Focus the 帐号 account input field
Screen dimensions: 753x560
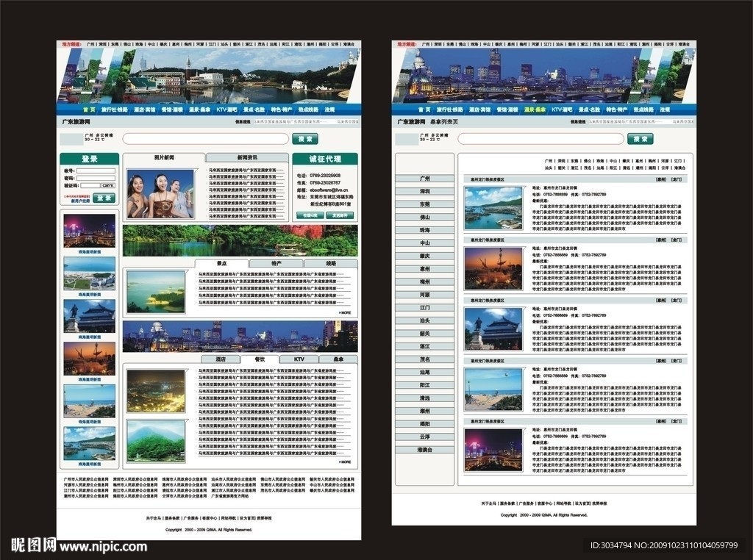point(96,170)
